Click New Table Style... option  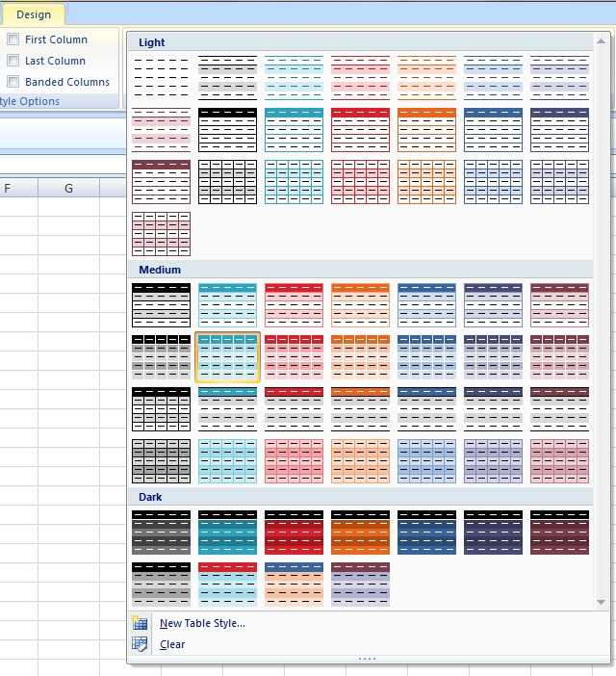point(202,623)
